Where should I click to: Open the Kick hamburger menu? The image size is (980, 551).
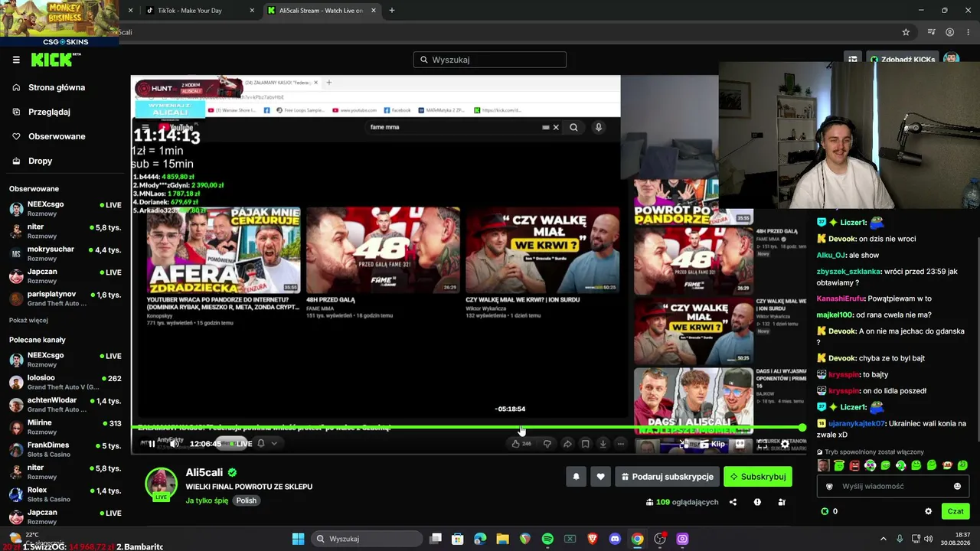coord(16,60)
